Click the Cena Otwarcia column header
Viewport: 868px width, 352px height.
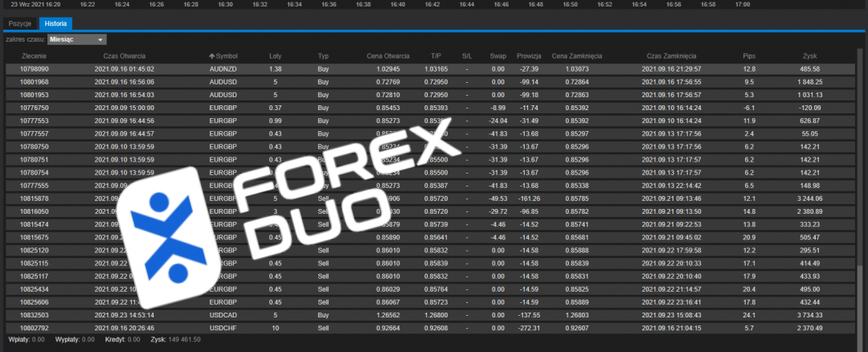point(388,56)
